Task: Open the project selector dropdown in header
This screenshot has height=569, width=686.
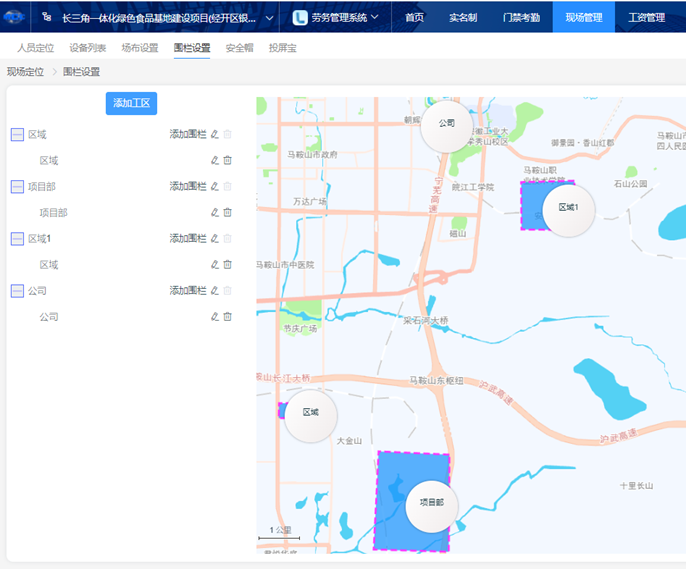Action: tap(165, 17)
